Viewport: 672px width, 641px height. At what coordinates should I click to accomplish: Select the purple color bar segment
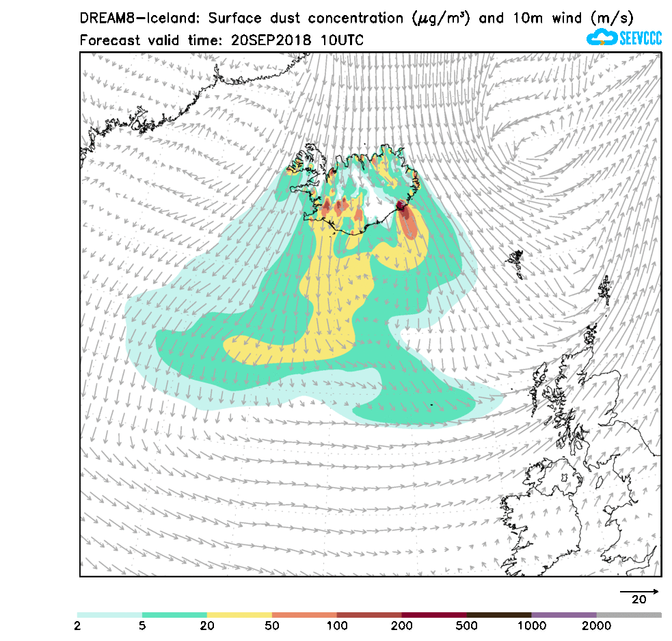coord(564,615)
